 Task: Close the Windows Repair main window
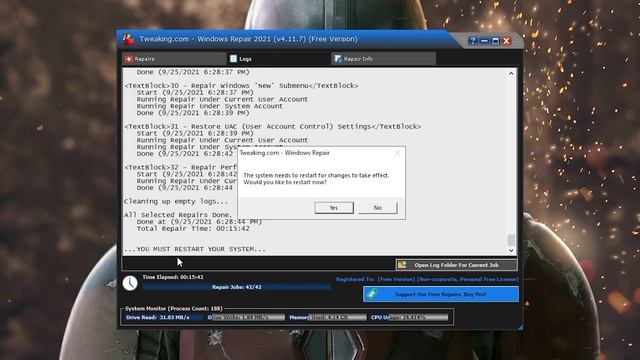[507, 41]
